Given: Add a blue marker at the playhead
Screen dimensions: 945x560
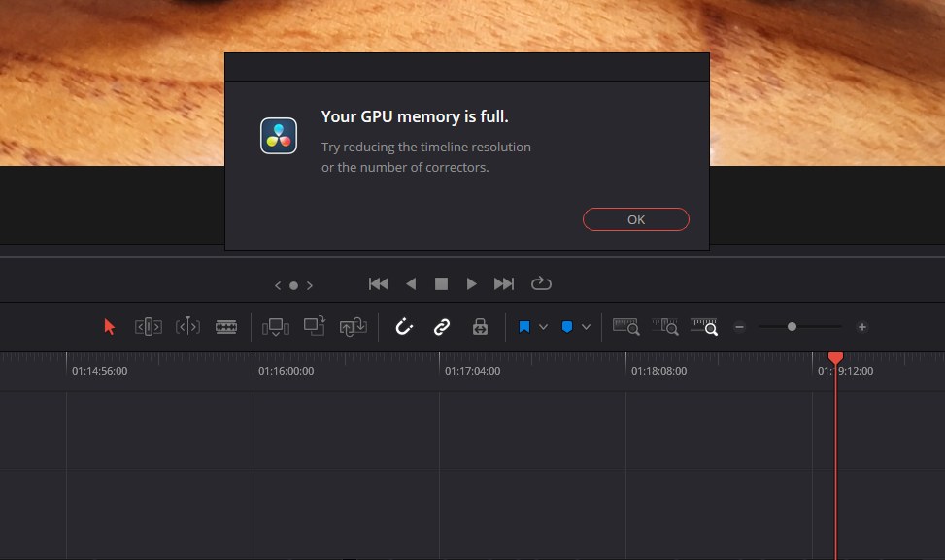Looking at the screenshot, I should [567, 327].
